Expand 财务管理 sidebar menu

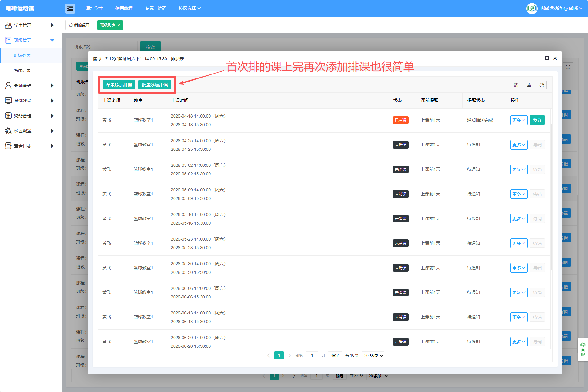tap(31, 116)
